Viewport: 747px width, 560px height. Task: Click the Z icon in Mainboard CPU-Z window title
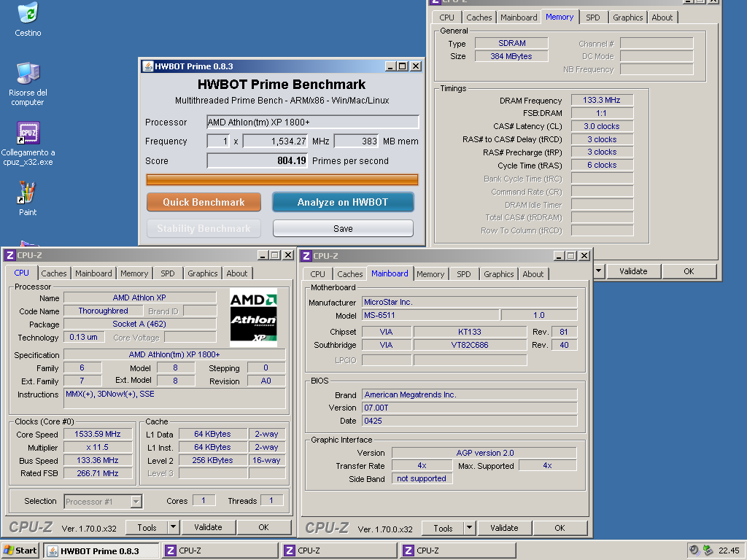click(306, 256)
